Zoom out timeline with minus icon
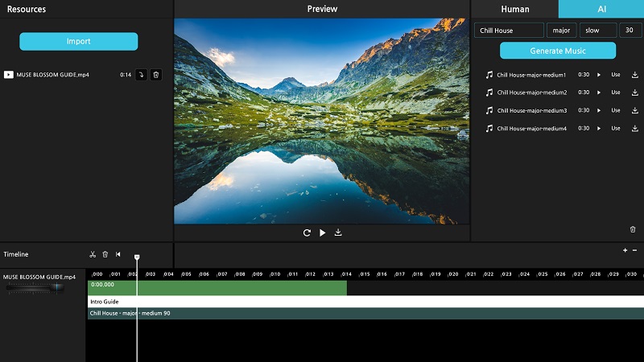Image resolution: width=644 pixels, height=362 pixels. tap(634, 250)
